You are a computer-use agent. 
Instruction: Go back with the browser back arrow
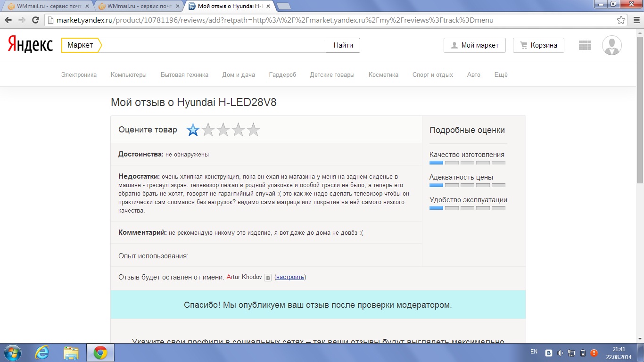pyautogui.click(x=8, y=20)
